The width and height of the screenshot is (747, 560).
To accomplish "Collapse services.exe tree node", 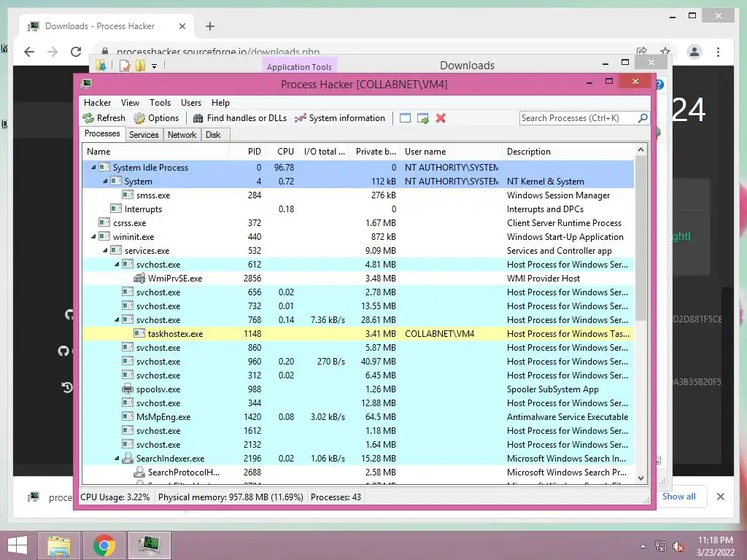I will point(105,251).
